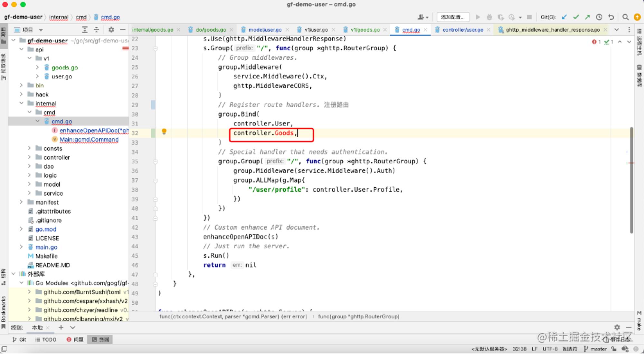Open the 终端 terminal tool window
Image resolution: width=644 pixels, height=354 pixels.
tap(100, 339)
